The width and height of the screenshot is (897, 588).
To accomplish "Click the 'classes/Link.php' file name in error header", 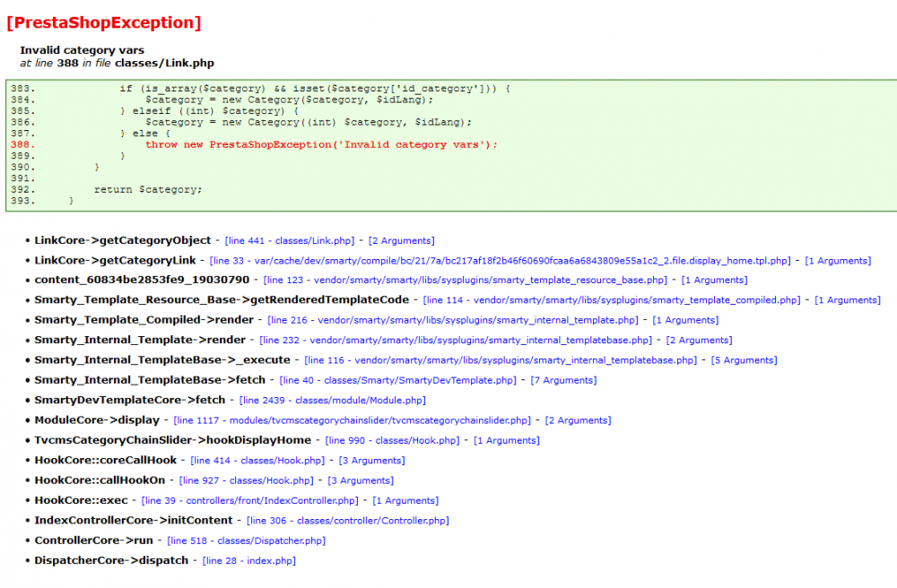I will click(x=164, y=63).
